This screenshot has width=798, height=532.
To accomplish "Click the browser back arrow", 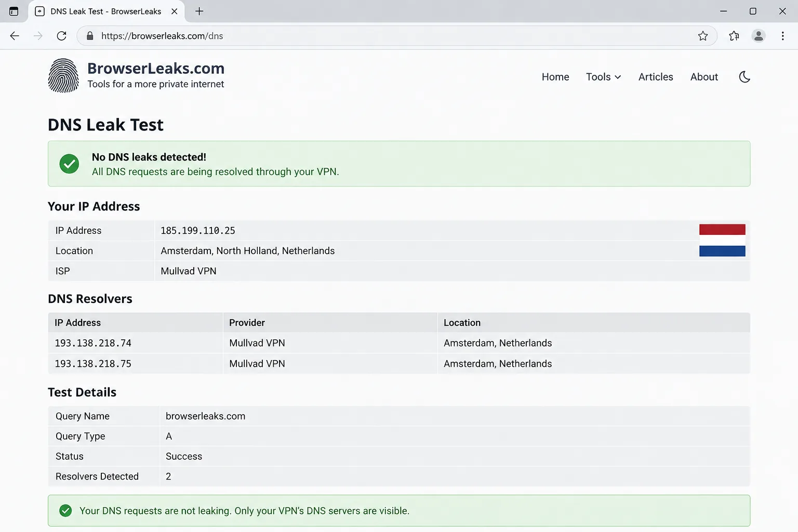I will (x=15, y=36).
